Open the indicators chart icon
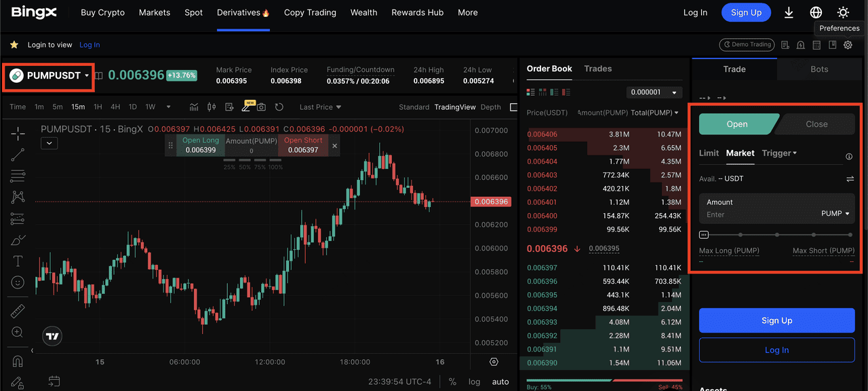This screenshot has width=868, height=391. (x=195, y=107)
